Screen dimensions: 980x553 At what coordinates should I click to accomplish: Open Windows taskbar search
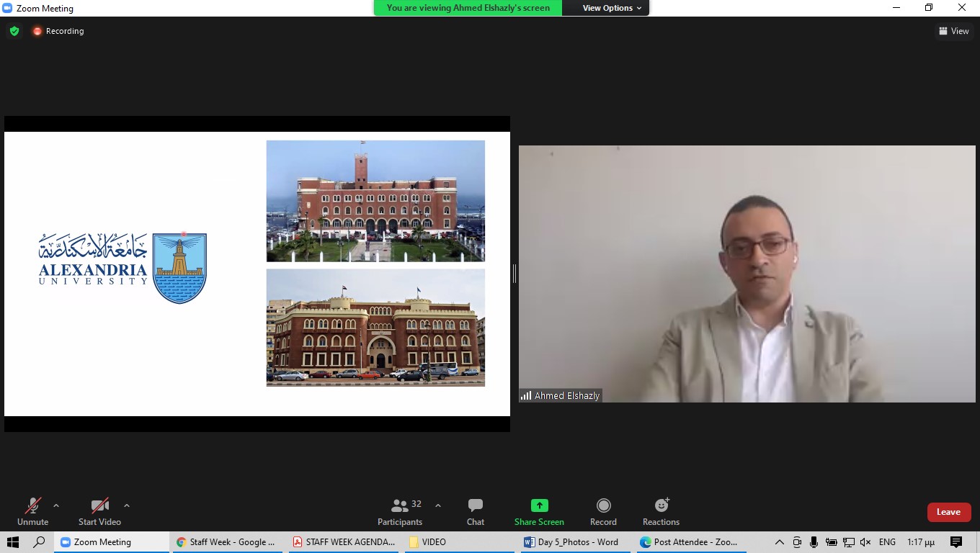(x=40, y=542)
